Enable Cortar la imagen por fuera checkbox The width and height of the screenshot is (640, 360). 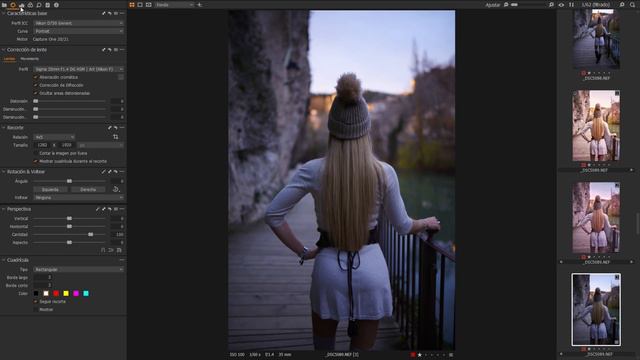pos(36,153)
